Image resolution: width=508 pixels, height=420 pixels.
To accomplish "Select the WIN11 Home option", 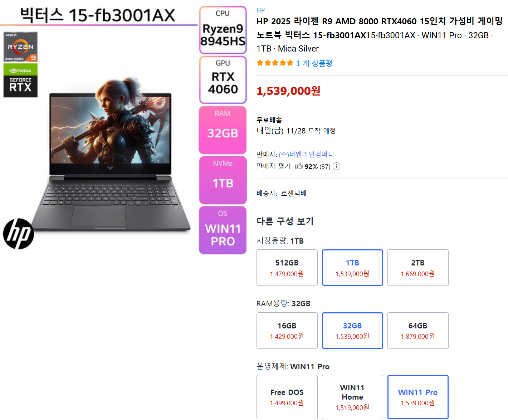I will tap(352, 397).
